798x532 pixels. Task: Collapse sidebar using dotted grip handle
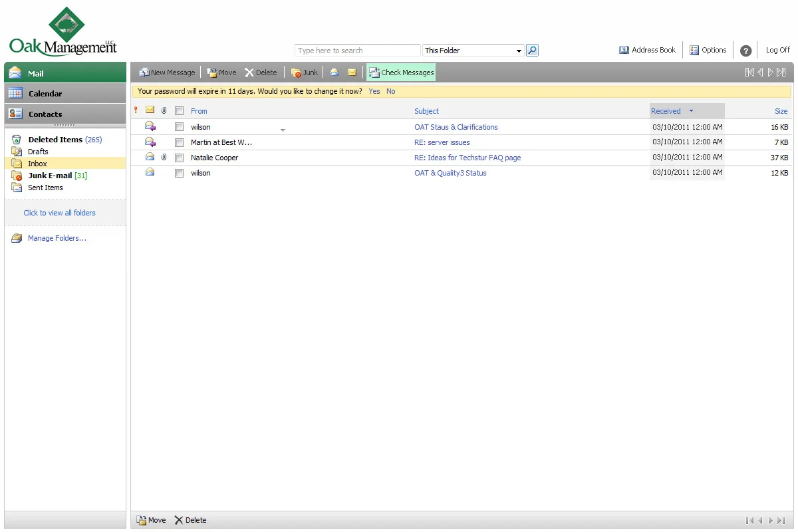coord(65,125)
